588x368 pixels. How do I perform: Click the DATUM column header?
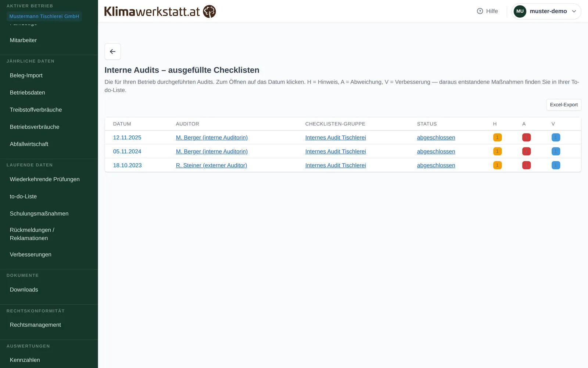pyautogui.click(x=122, y=124)
